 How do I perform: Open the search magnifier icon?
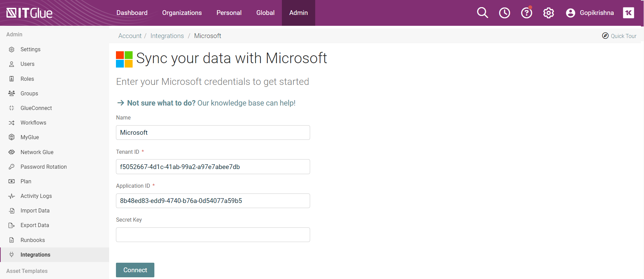tap(482, 13)
